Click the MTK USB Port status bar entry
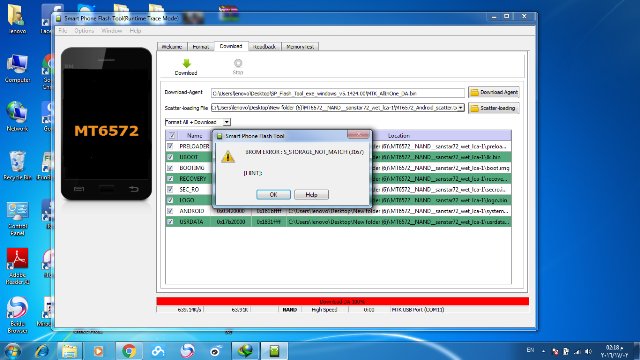 [418, 310]
